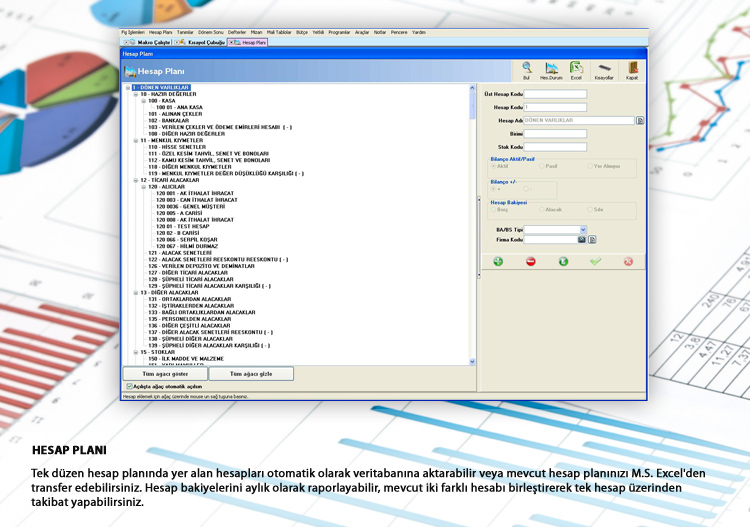Click the 'Tüm ağacı gizle' button

(x=251, y=373)
